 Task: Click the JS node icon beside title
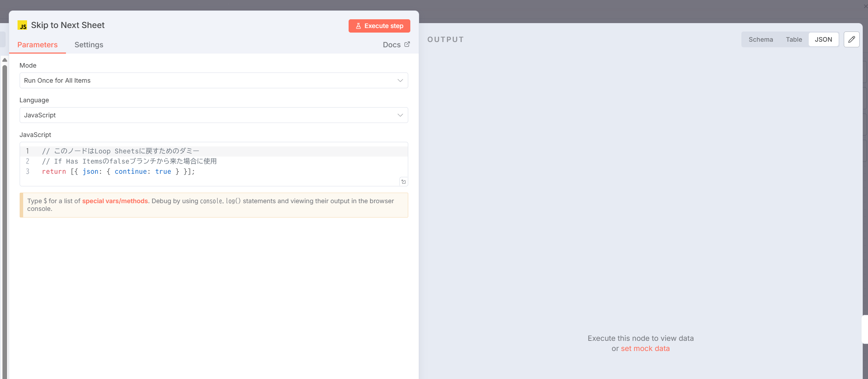pos(22,26)
